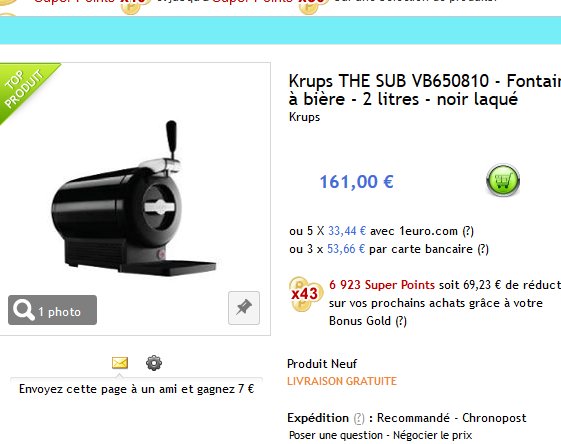Click the Poser une question link
This screenshot has height=444, width=561.
tap(336, 435)
